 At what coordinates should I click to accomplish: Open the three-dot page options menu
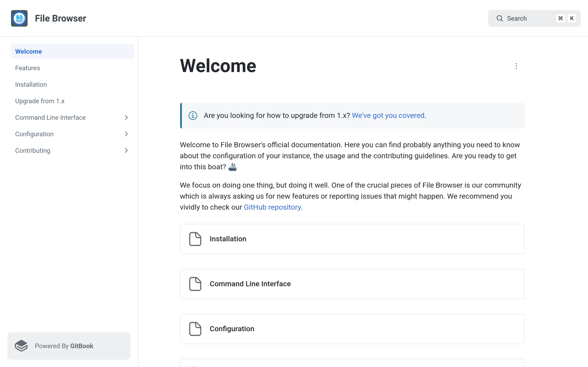coord(516,66)
